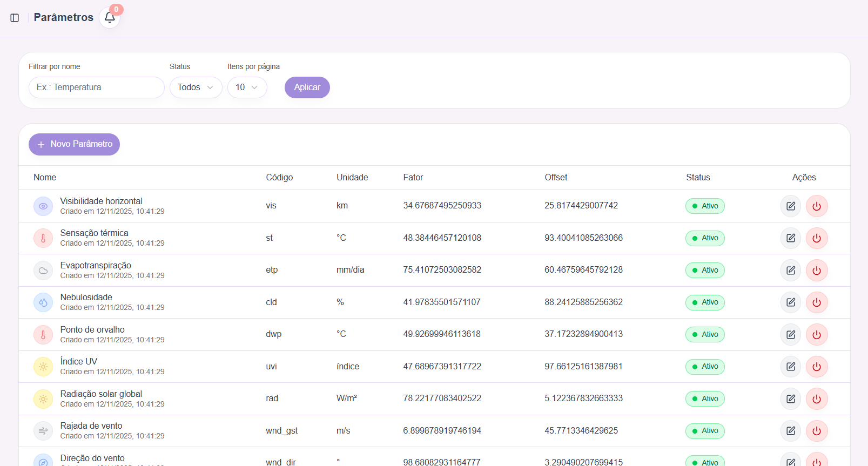Toggle power for Ponto de orvalho
868x466 pixels.
[816, 334]
